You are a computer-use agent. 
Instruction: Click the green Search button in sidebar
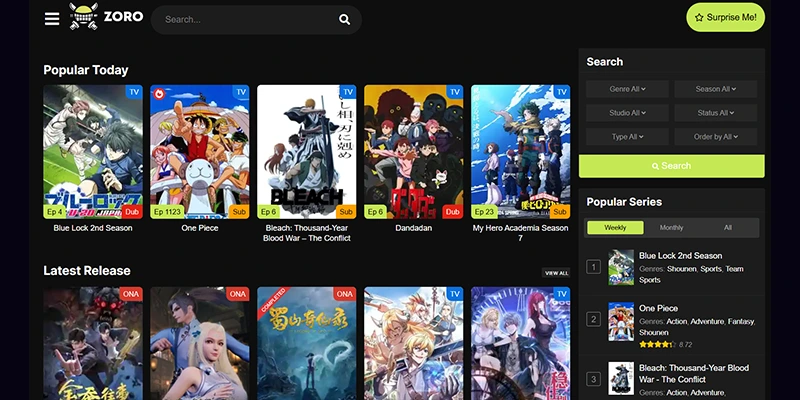coord(671,166)
